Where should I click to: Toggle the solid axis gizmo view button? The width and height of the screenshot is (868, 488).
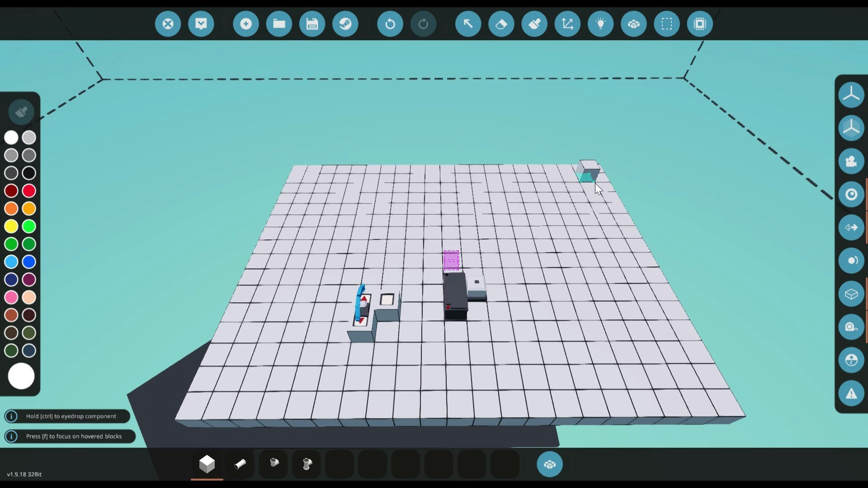851,128
